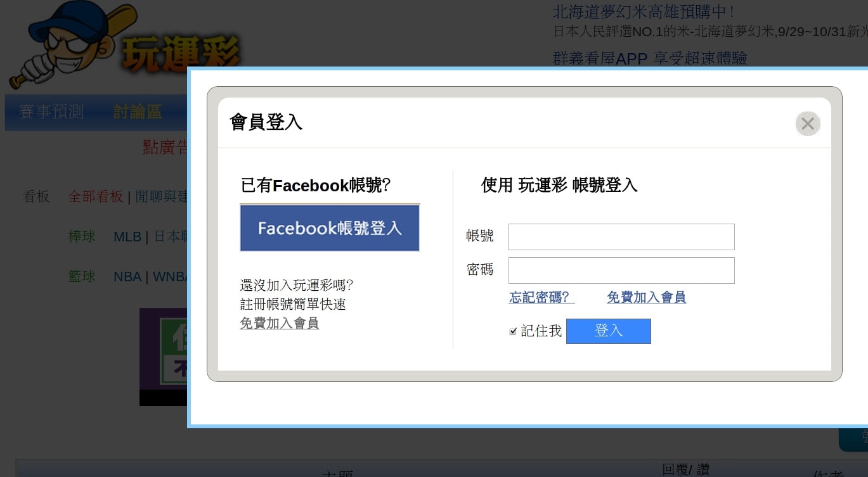Open the NBA board link
The width and height of the screenshot is (868, 477).
pos(127,276)
